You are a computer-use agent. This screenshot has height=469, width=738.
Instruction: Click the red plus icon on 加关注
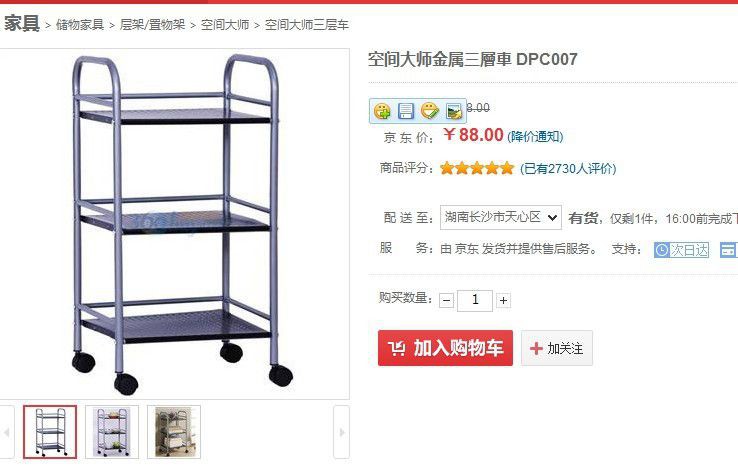pos(536,348)
